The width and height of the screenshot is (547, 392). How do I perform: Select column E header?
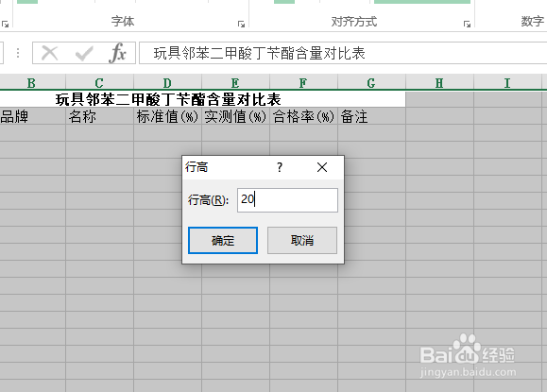235,83
